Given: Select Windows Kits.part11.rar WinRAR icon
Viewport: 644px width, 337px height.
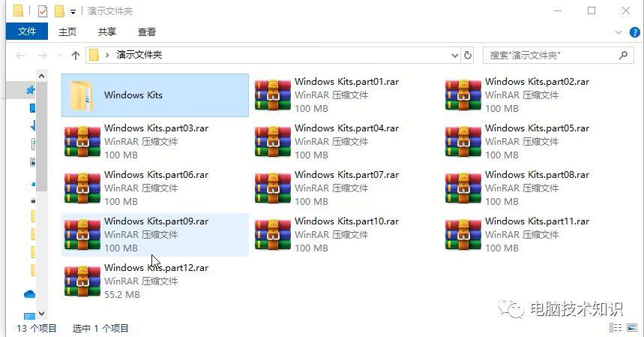Looking at the screenshot, I should [463, 235].
